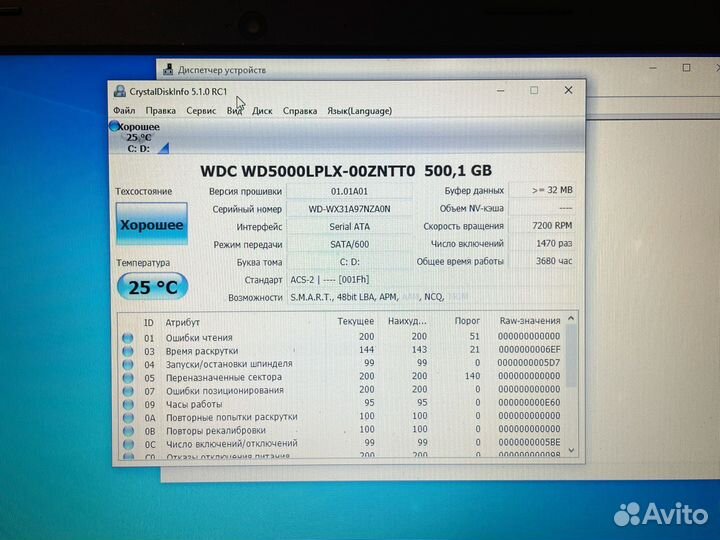Click the CrystalDiskInfo title bar icon
Viewport: 720px width, 540px height.
(x=119, y=91)
